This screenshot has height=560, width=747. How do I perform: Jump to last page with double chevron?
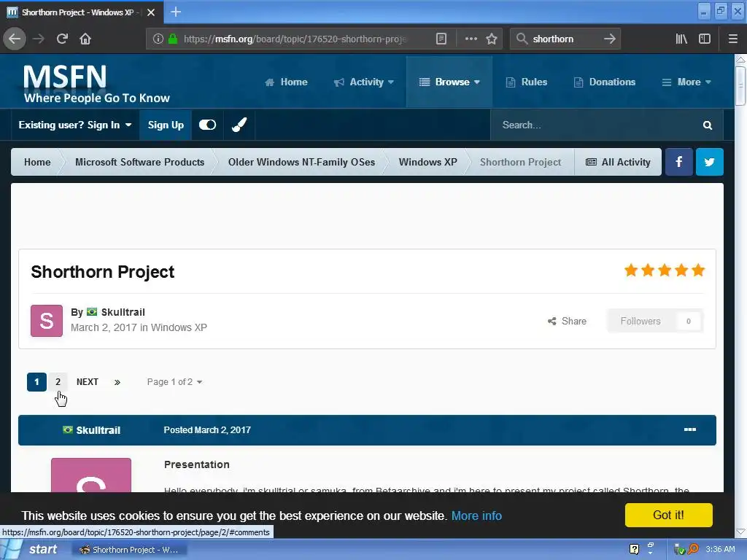[117, 382]
